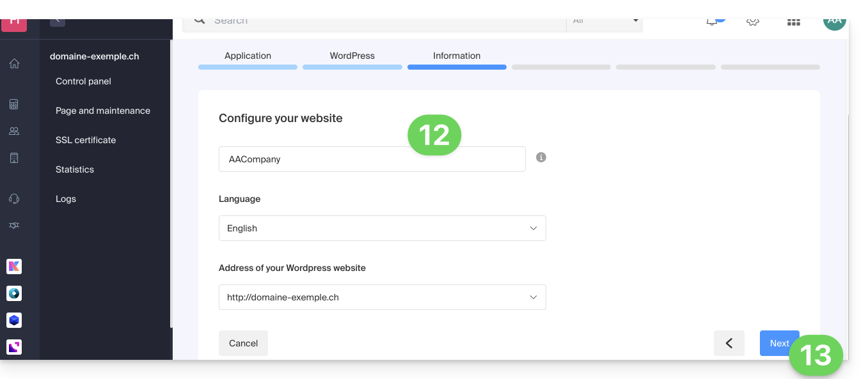The height and width of the screenshot is (379, 868).
Task: Go back with the left arrow button
Action: point(729,343)
